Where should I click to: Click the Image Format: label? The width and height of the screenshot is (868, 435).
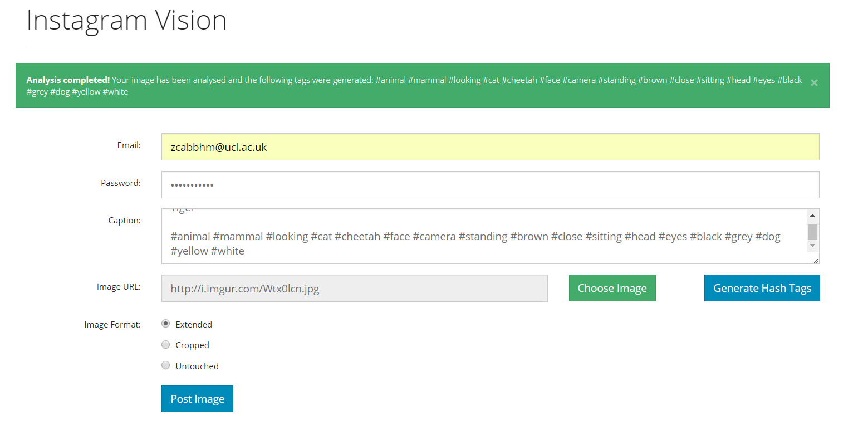tap(113, 325)
